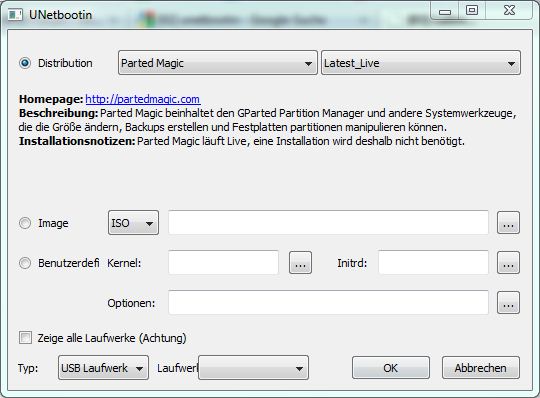Screen dimensions: 540x398
Task: Browse for a Kernel file with the ... button
Action: pos(300,263)
